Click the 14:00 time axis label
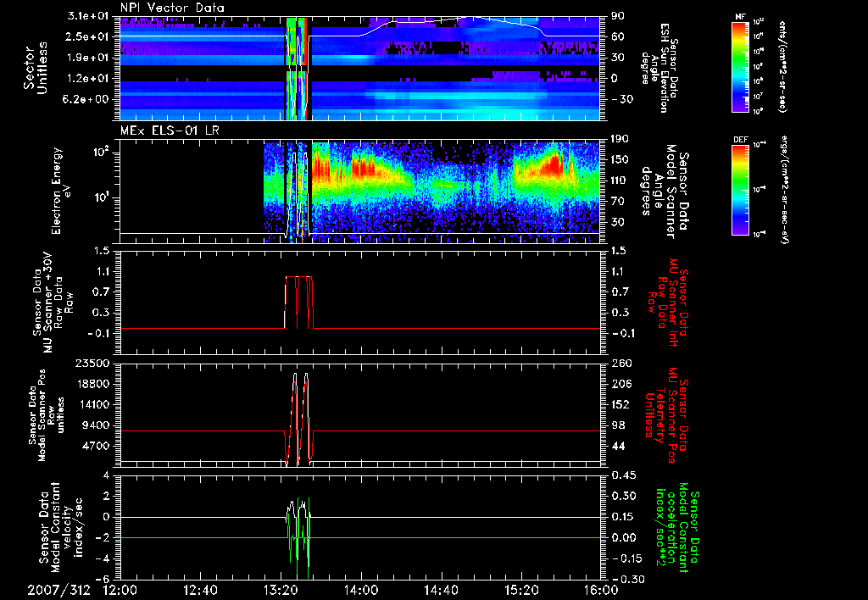This screenshot has height=600, width=868. pyautogui.click(x=360, y=590)
